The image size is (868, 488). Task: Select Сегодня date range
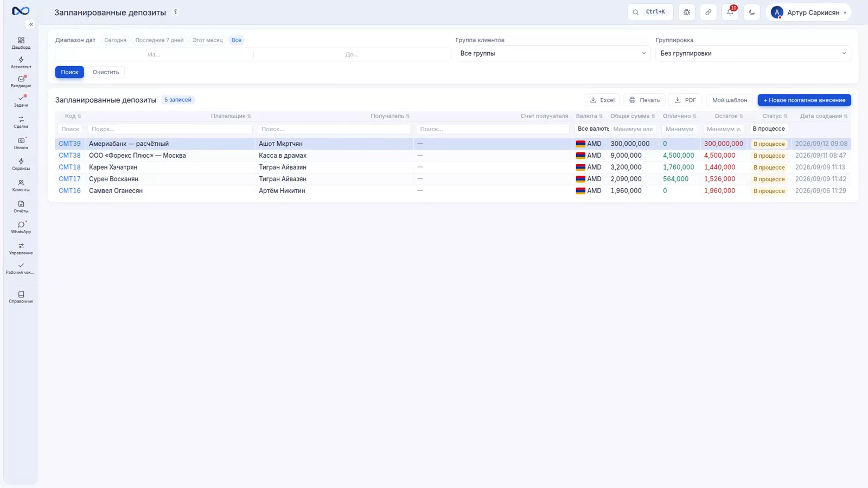(x=115, y=40)
